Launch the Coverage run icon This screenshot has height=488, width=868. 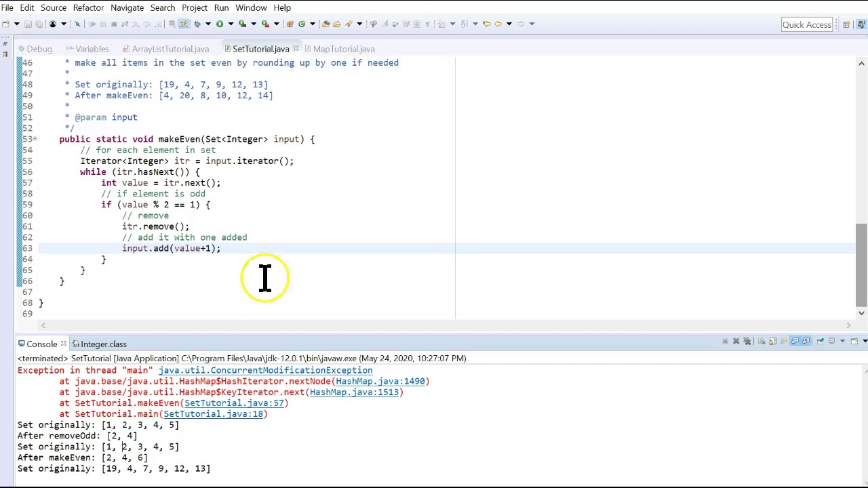click(242, 24)
